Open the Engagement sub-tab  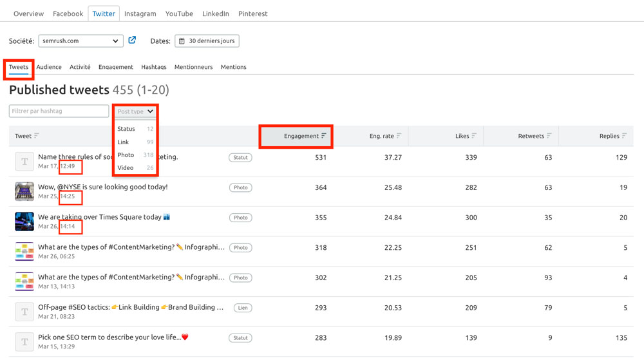pyautogui.click(x=116, y=67)
